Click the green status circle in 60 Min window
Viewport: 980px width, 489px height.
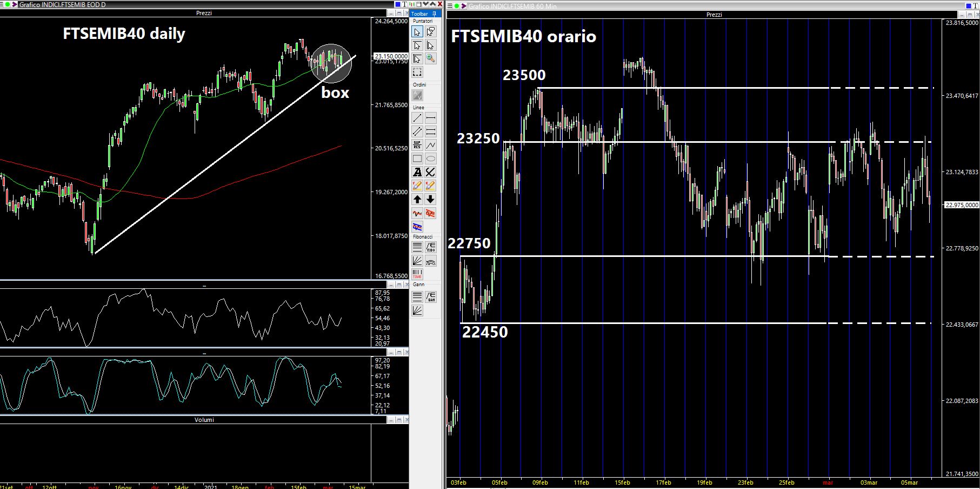click(x=457, y=6)
